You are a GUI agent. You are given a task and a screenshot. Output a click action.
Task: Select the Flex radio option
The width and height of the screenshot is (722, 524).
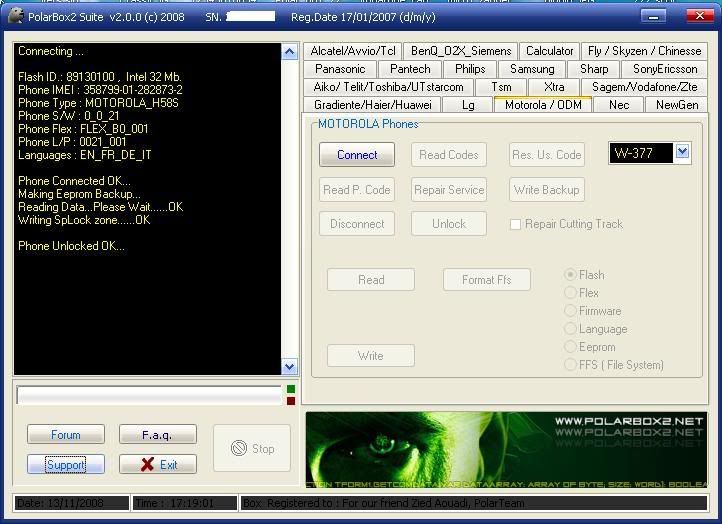571,293
